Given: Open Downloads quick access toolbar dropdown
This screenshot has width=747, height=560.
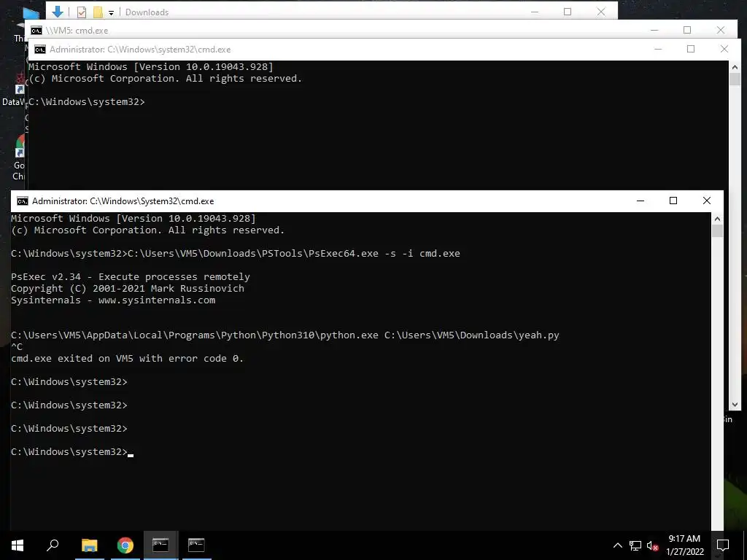Looking at the screenshot, I should (111, 12).
